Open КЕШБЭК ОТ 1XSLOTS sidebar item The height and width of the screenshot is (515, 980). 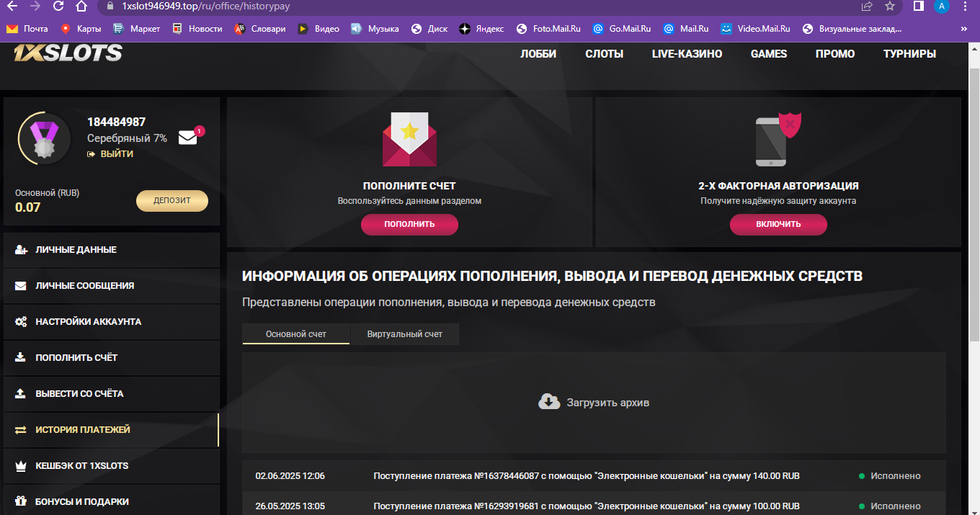click(x=111, y=466)
